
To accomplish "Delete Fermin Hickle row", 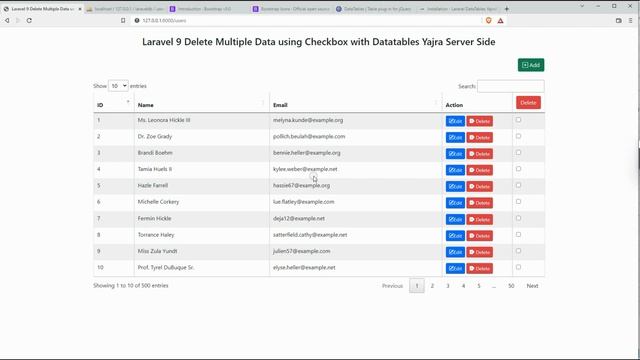I will click(480, 220).
